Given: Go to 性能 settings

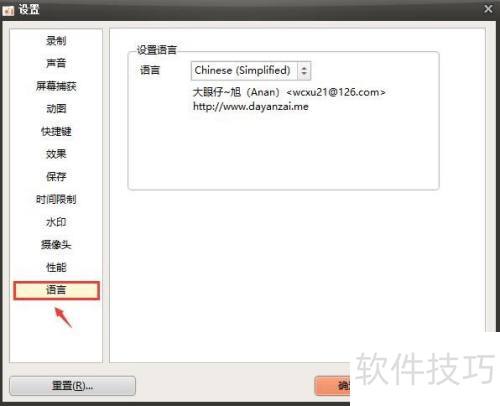Looking at the screenshot, I should 56,267.
